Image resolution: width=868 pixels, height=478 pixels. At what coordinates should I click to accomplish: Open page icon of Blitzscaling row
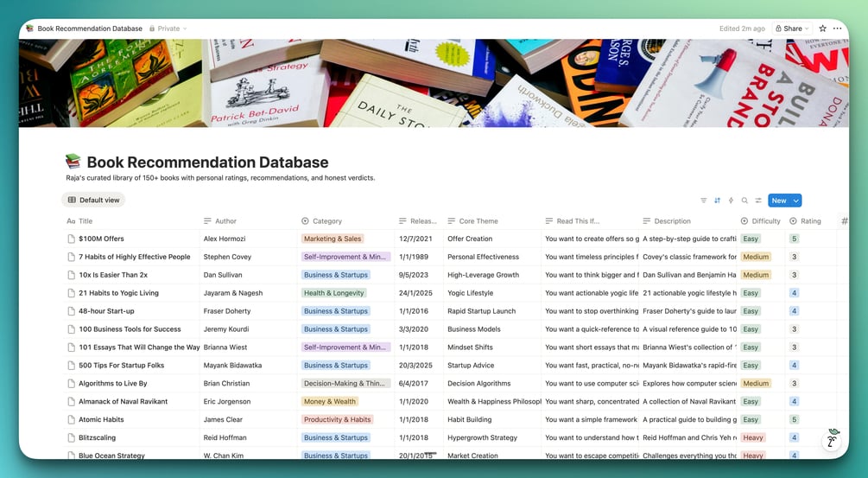coord(71,437)
